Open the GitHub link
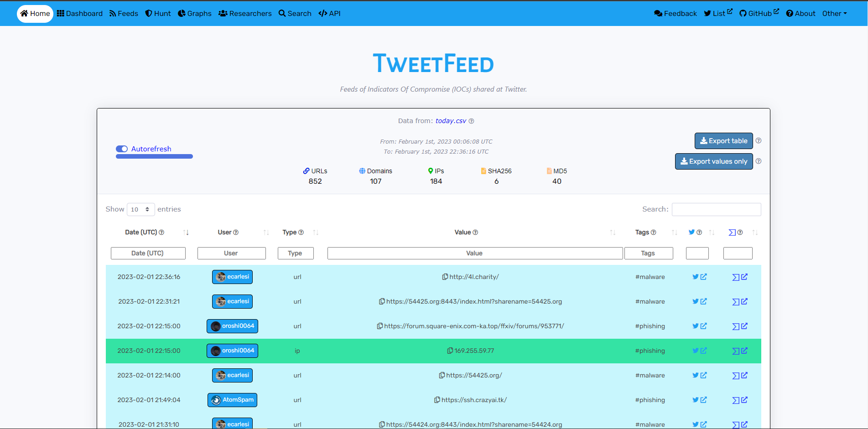Screen dimensions: 868x429 759,13
